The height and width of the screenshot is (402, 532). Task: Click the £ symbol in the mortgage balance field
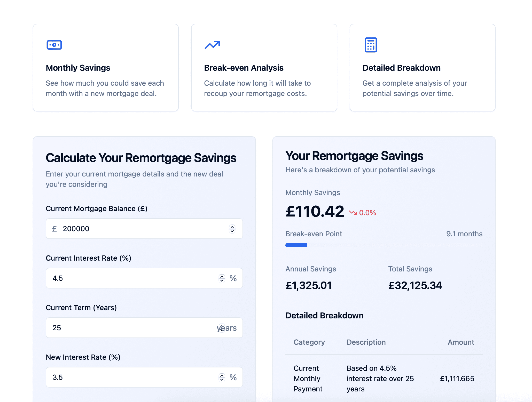(54, 229)
